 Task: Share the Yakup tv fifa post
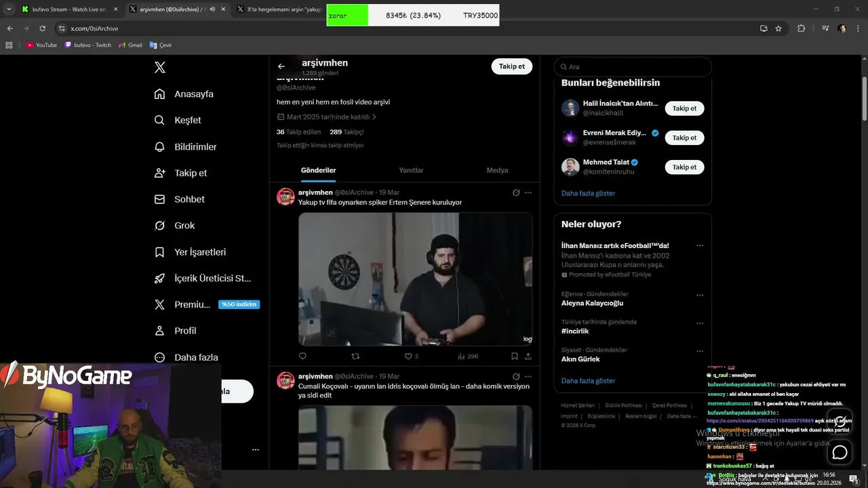[528, 356]
